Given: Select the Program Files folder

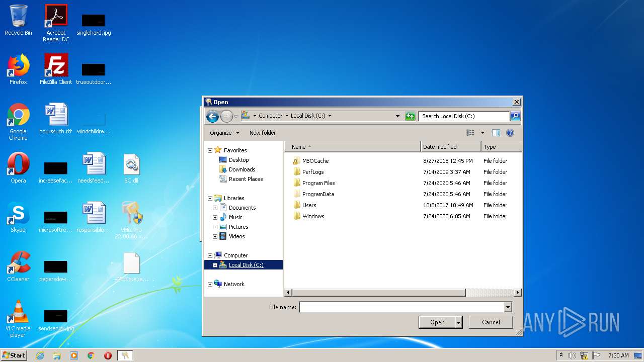Looking at the screenshot, I should click(318, 183).
